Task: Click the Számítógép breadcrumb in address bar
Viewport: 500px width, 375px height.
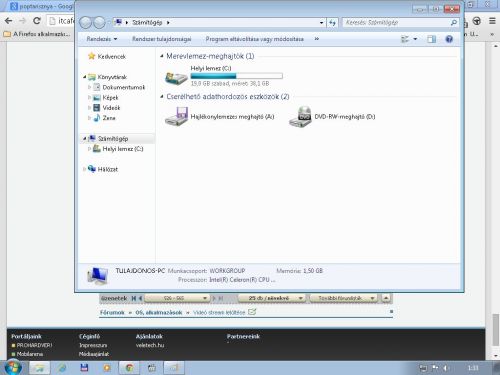Action: pyautogui.click(x=147, y=23)
